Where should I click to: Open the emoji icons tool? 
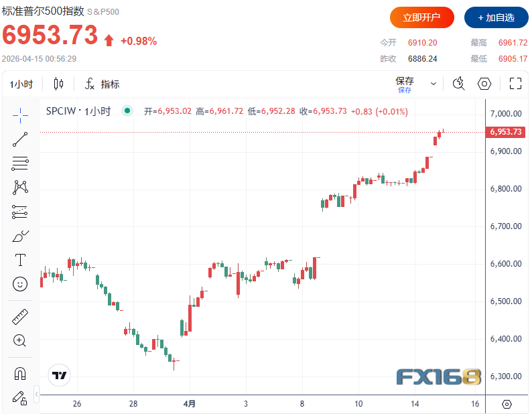point(20,284)
